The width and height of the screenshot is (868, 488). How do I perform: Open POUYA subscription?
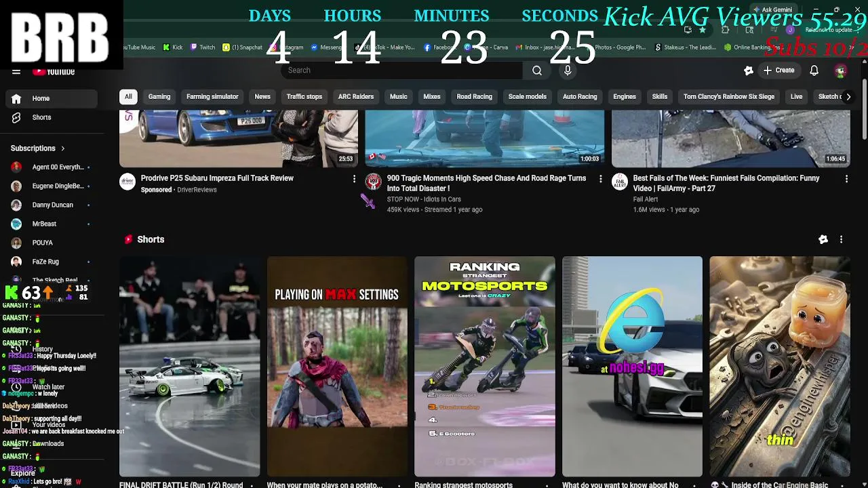52,243
